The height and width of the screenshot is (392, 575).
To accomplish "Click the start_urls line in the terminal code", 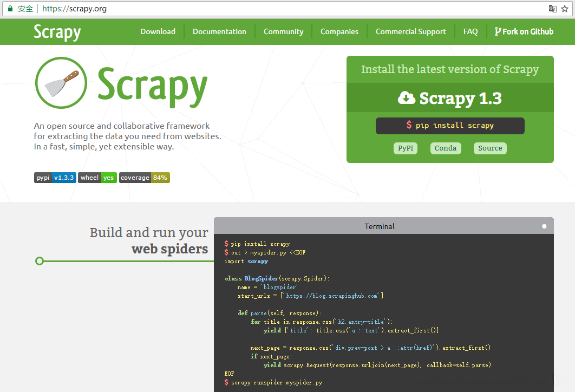I will coord(310,296).
